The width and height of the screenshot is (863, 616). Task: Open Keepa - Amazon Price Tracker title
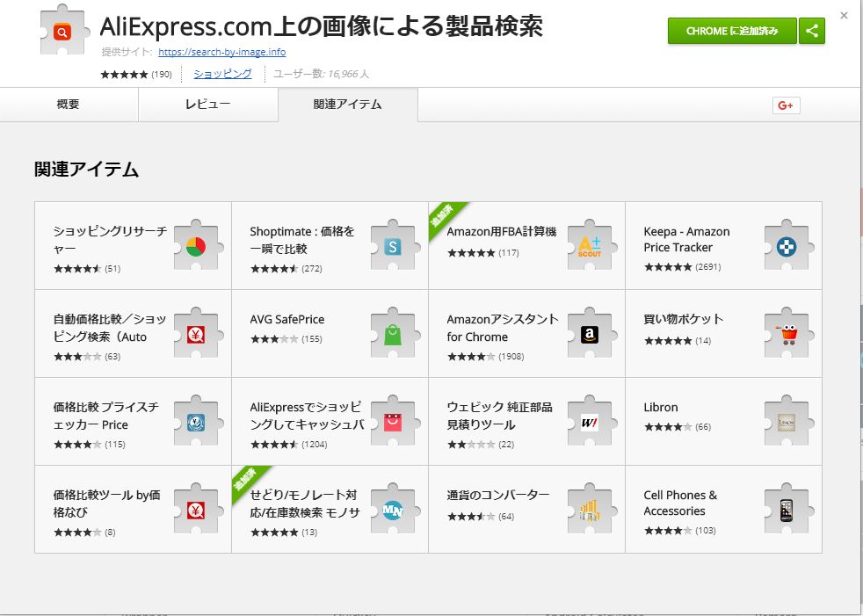[686, 240]
